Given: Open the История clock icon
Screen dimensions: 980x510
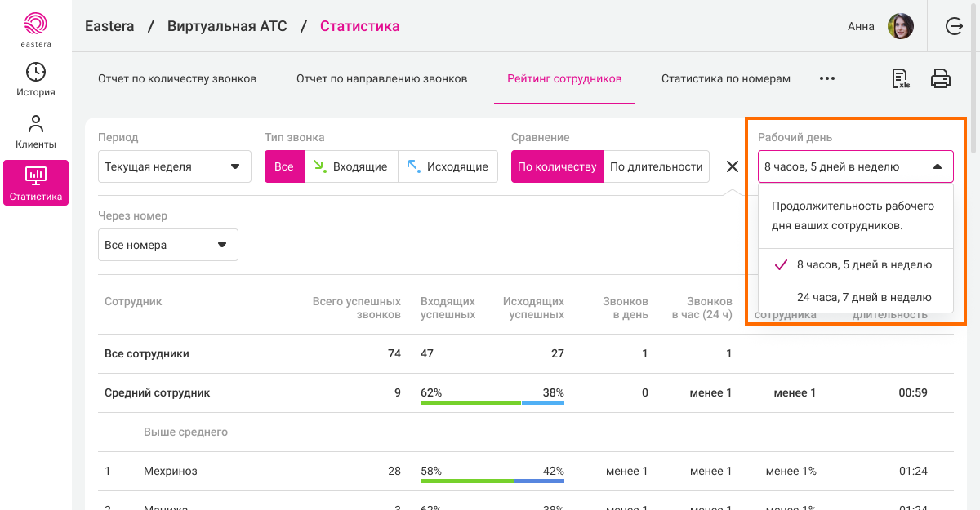Looking at the screenshot, I should [x=36, y=73].
